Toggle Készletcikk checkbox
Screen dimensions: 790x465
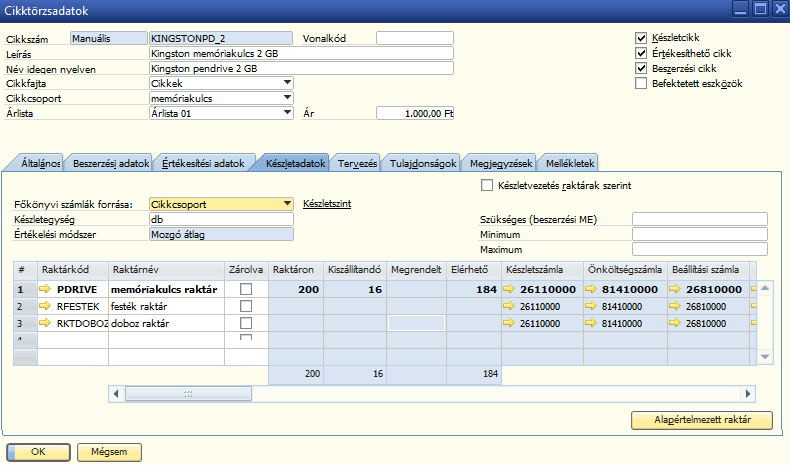(641, 38)
